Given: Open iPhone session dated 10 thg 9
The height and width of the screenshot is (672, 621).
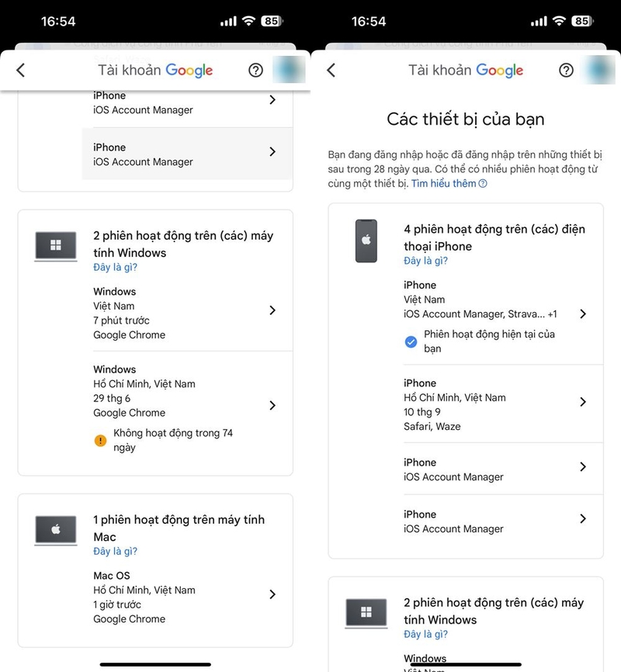Looking at the screenshot, I should pyautogui.click(x=498, y=404).
